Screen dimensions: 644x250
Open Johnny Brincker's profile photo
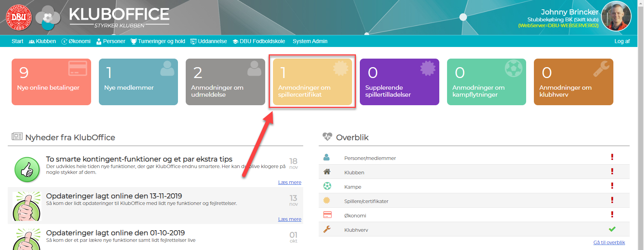616,16
